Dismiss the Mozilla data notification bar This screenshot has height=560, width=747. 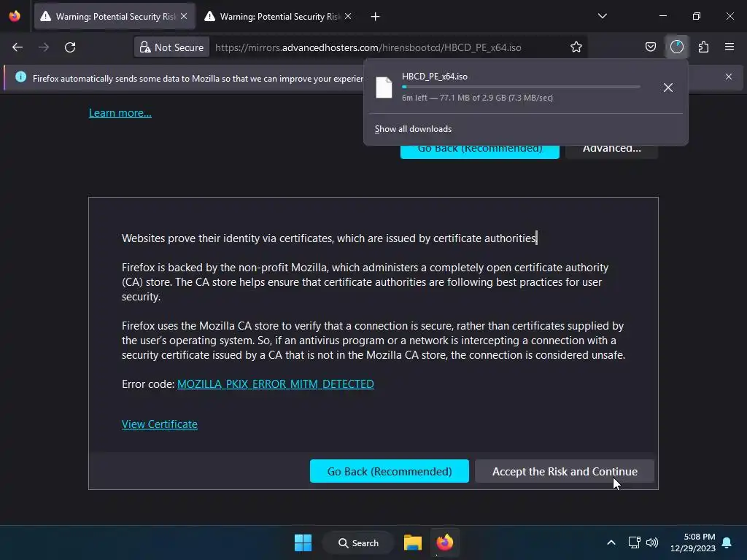click(x=729, y=77)
